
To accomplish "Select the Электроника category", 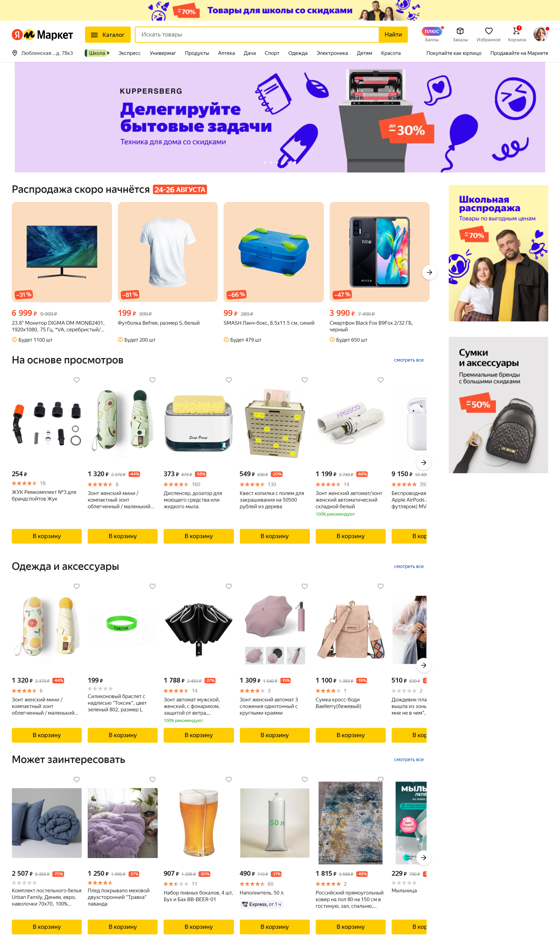I will pos(332,53).
